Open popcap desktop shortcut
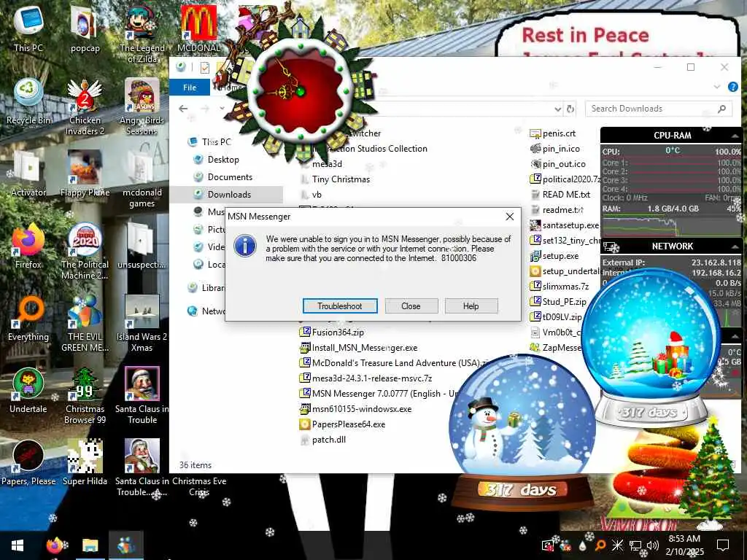 [85, 28]
